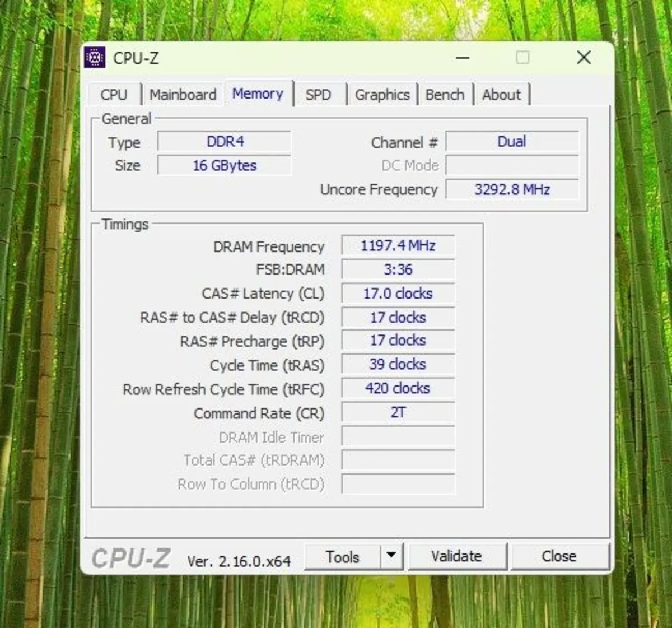Click the CPU-Z app icon in title bar
The height and width of the screenshot is (628, 672).
pyautogui.click(x=95, y=58)
